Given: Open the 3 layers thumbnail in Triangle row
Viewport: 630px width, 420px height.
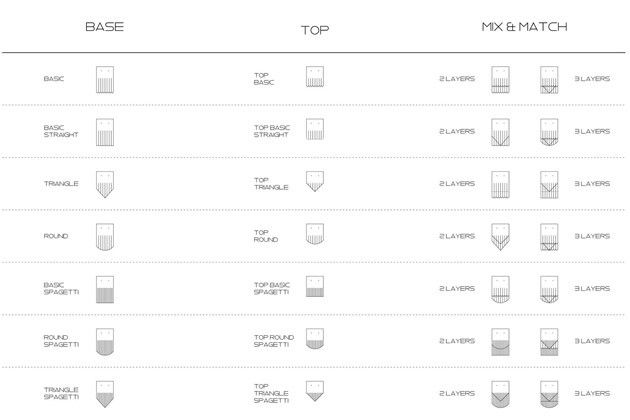Looking at the screenshot, I should click(549, 184).
